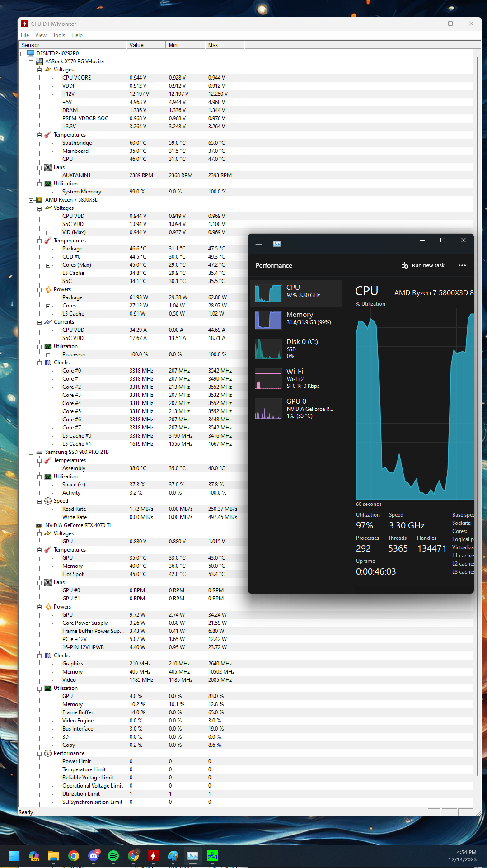Viewport: 487px width, 868px height.
Task: Expand the Processor utilization entry
Action: [48, 354]
